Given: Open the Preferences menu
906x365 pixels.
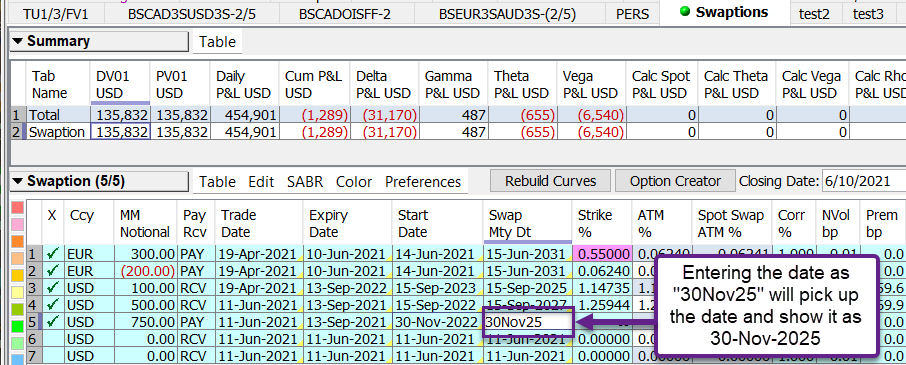Looking at the screenshot, I should click(423, 182).
